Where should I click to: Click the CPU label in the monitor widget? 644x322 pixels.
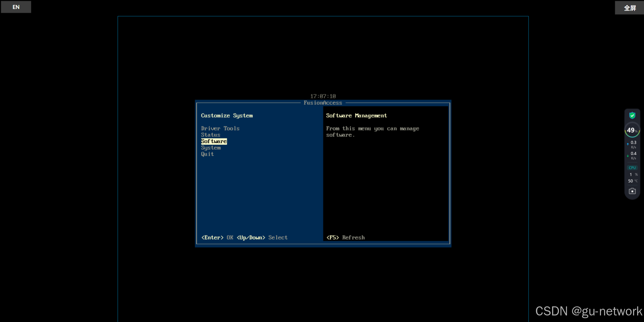click(632, 168)
